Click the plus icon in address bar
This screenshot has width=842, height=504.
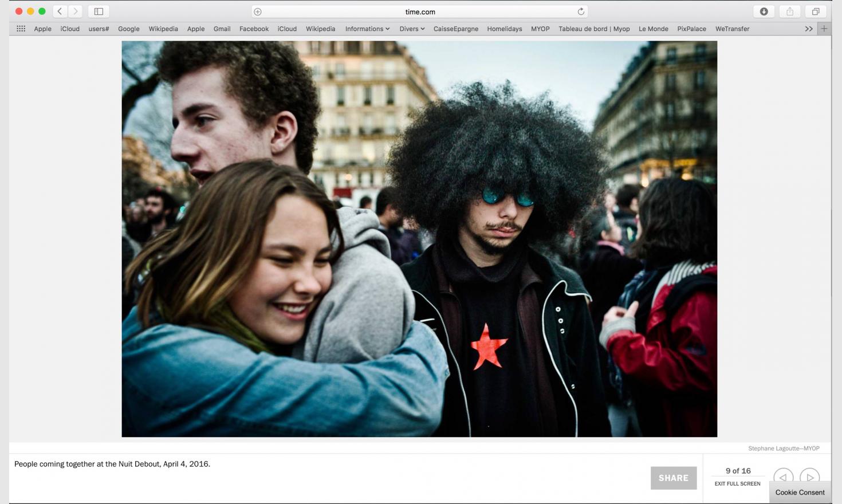pyautogui.click(x=258, y=11)
